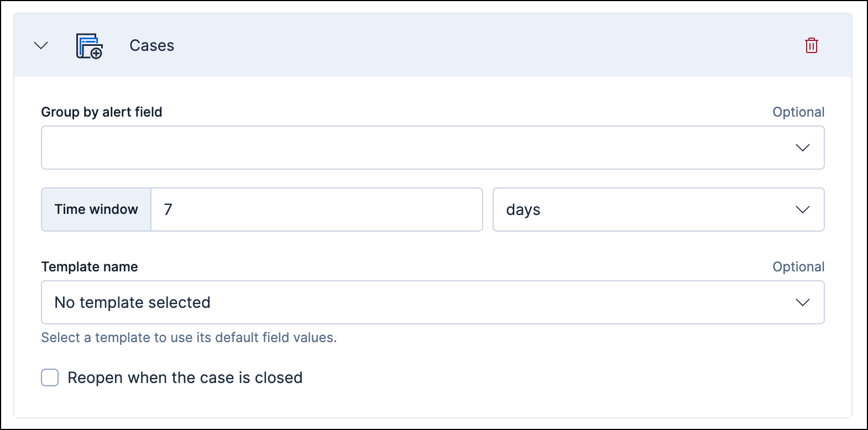Click the add-case document icon next to Cases
The width and height of the screenshot is (868, 430).
(x=88, y=45)
